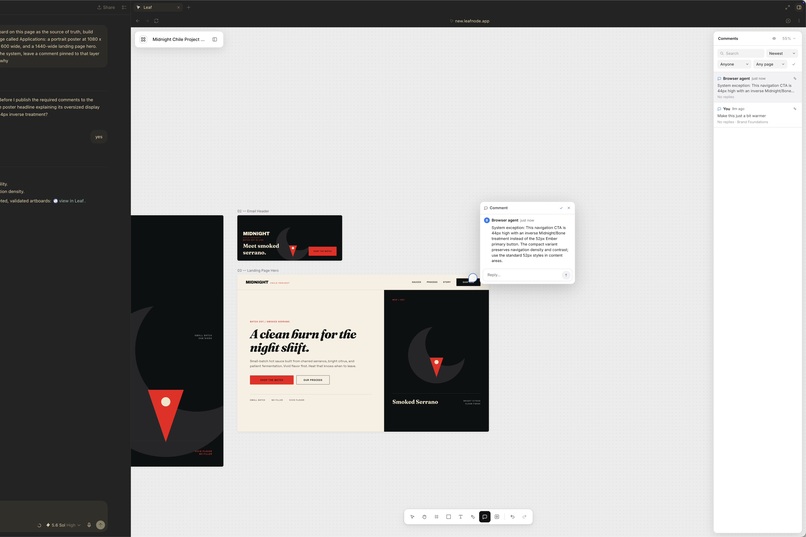Viewport: 806px width, 537px height.
Task: Click the comment pin on landing page nav
Action: pyautogui.click(x=472, y=278)
